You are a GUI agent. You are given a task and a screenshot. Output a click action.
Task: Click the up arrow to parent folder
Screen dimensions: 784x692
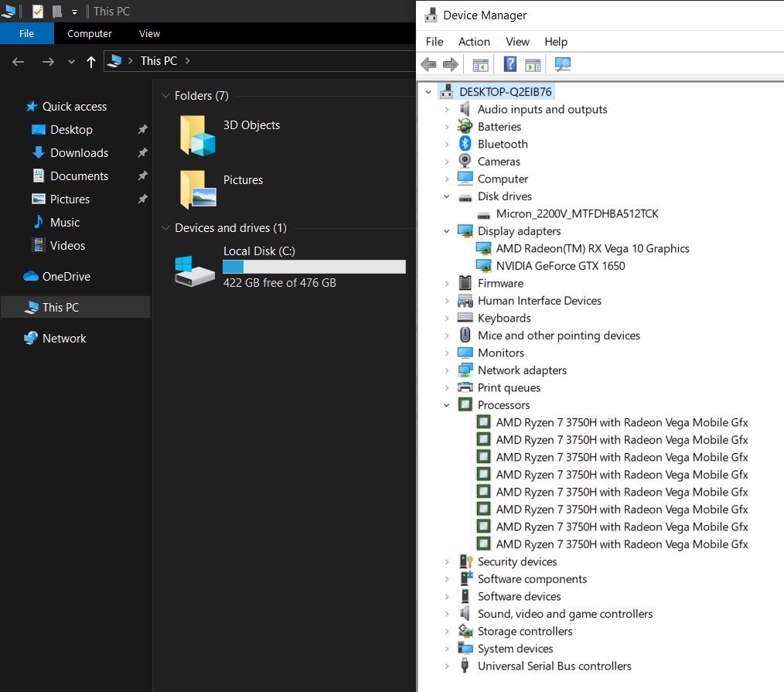point(91,62)
